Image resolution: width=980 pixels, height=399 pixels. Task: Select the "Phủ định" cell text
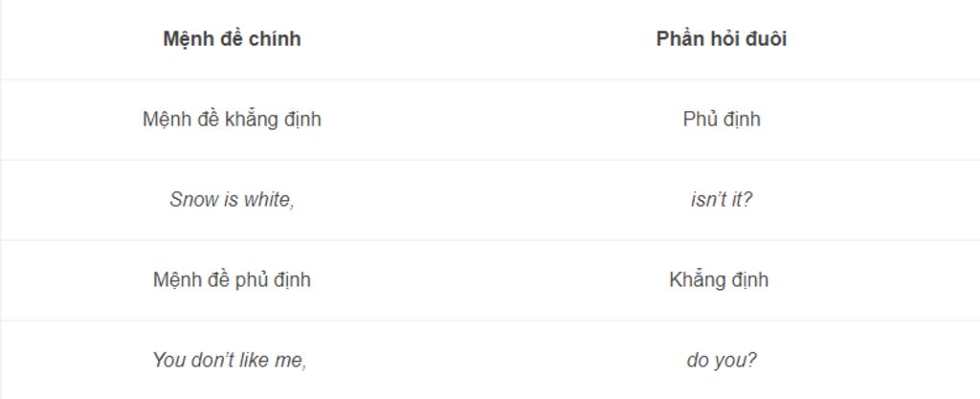[x=722, y=119]
